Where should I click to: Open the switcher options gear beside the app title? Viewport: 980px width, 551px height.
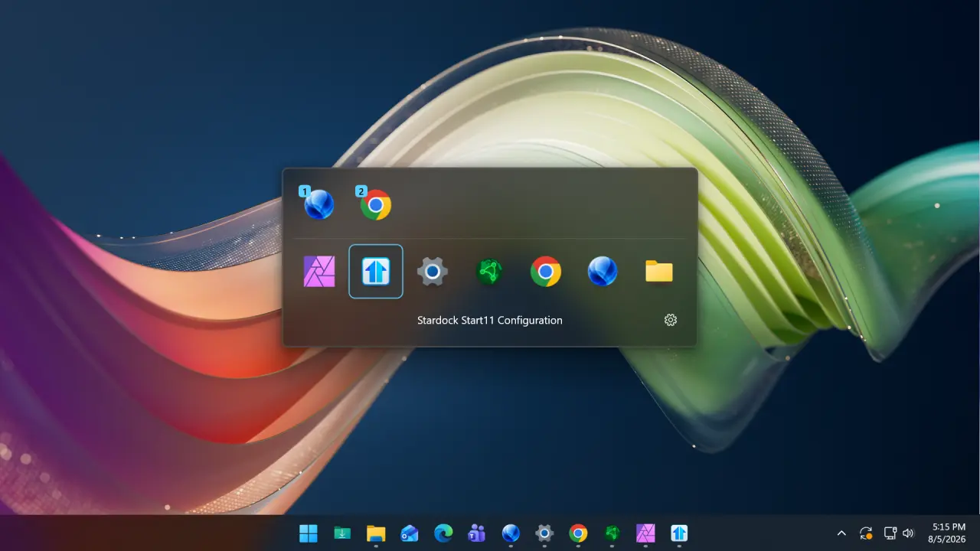pos(671,320)
